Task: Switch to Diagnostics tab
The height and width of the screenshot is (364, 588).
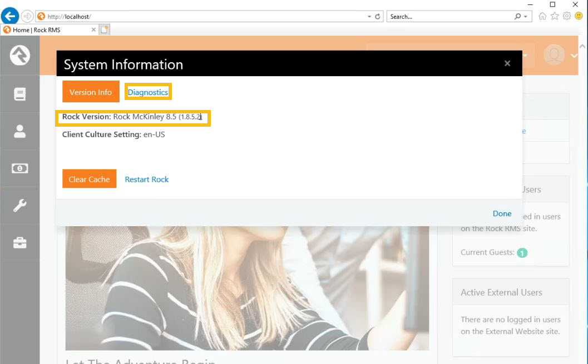Action: [x=148, y=92]
